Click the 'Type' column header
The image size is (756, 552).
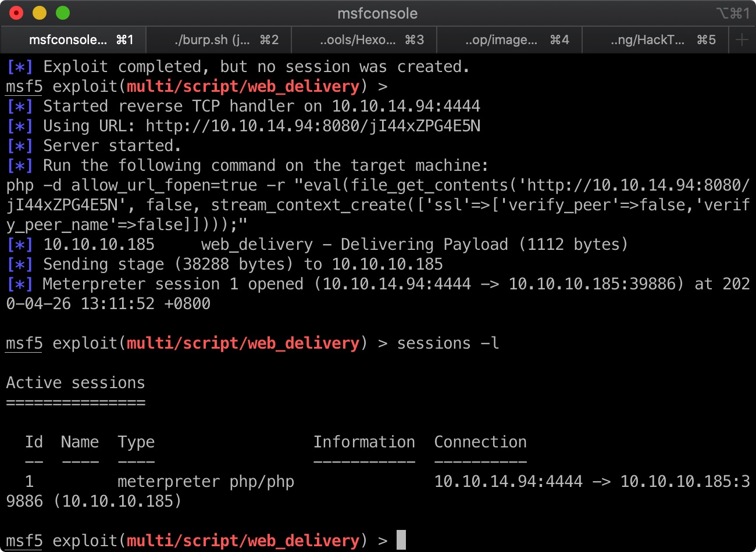point(136,442)
